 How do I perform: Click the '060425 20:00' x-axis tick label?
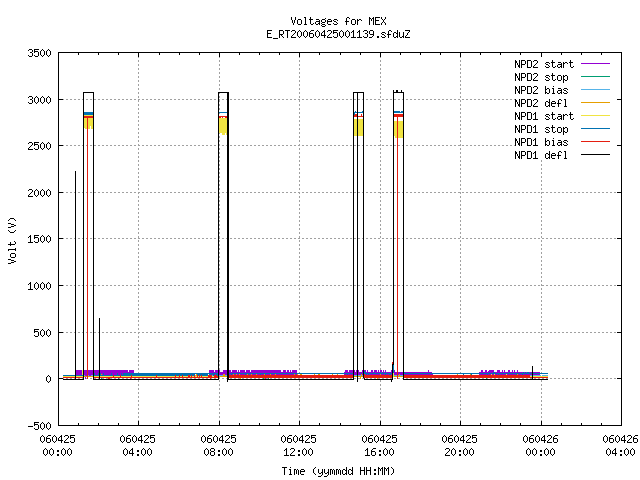pos(459,446)
